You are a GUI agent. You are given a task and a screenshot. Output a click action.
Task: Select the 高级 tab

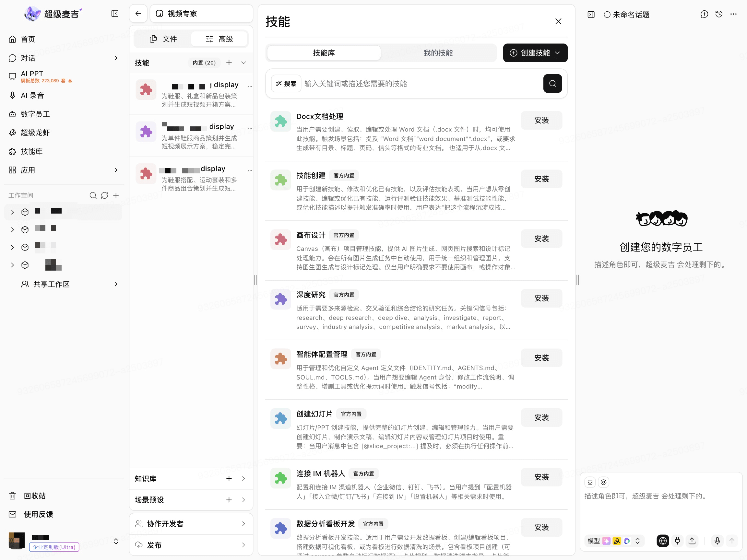point(219,39)
